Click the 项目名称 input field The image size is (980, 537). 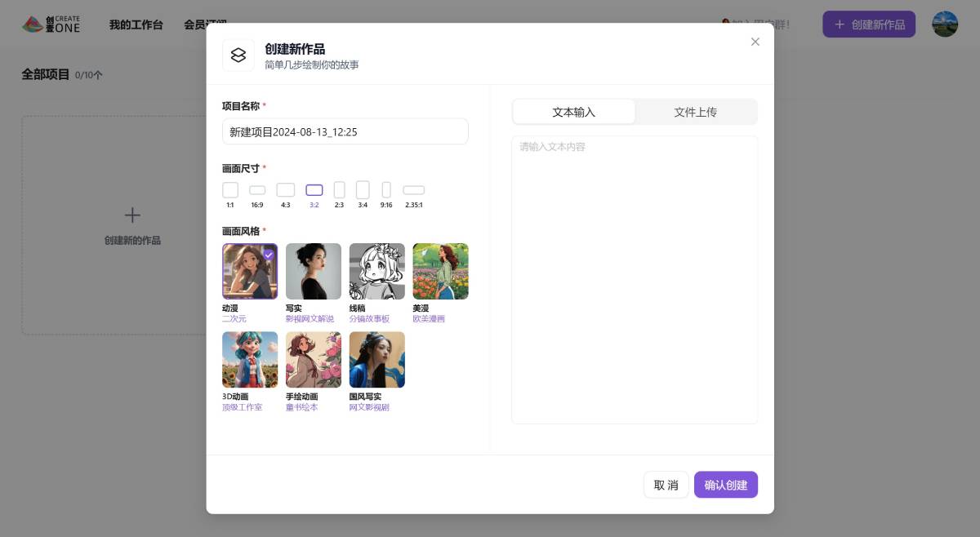(x=345, y=131)
